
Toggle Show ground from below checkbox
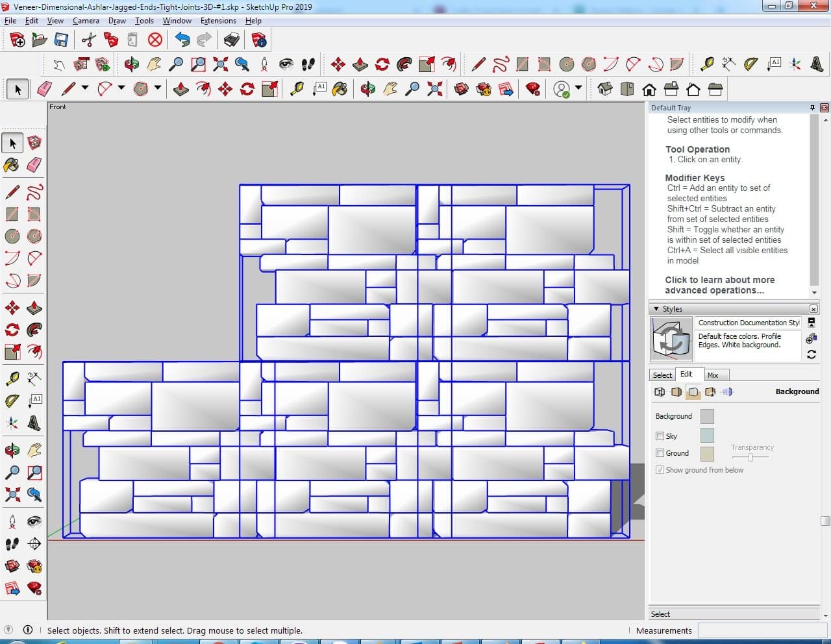(x=660, y=470)
